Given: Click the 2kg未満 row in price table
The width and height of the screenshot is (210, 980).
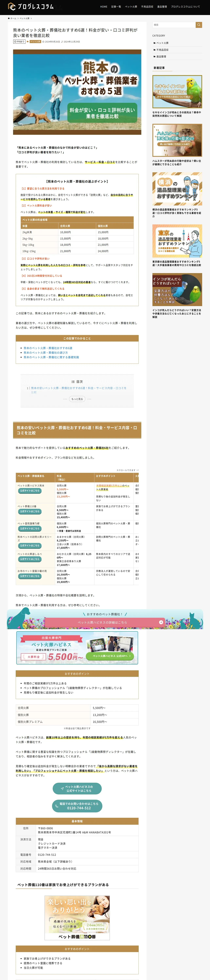Looking at the screenshot, I should tap(77, 232).
